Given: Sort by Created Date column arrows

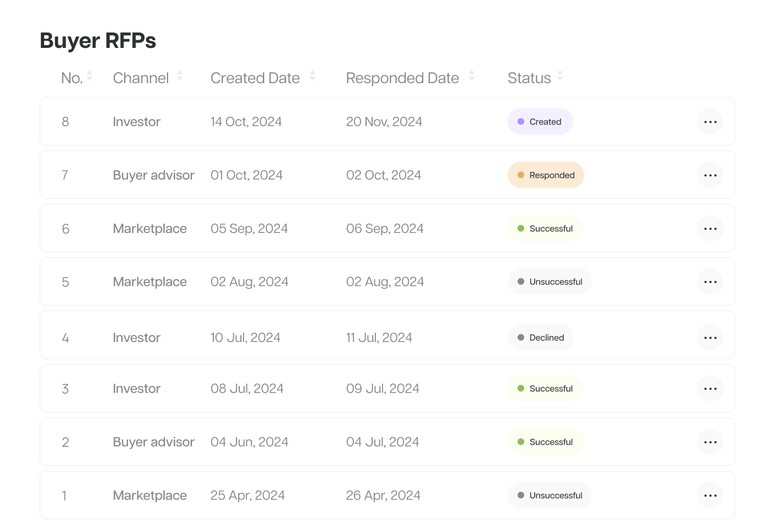Looking at the screenshot, I should (x=313, y=76).
